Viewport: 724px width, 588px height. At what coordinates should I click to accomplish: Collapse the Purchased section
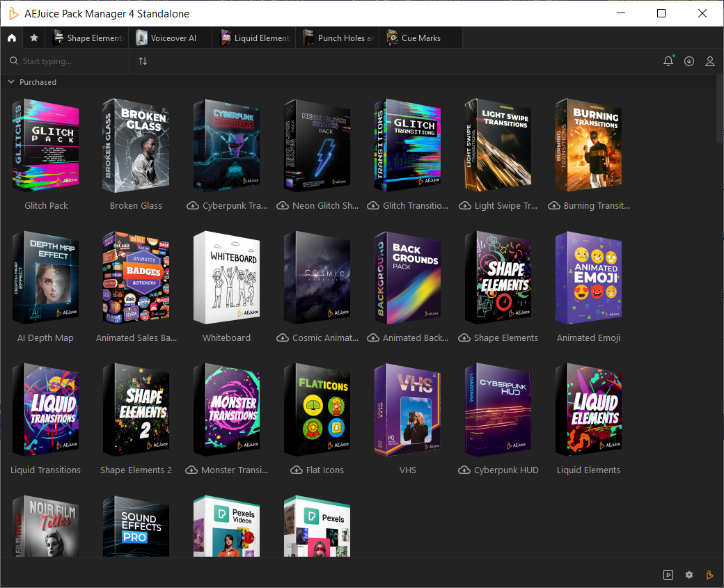point(11,82)
